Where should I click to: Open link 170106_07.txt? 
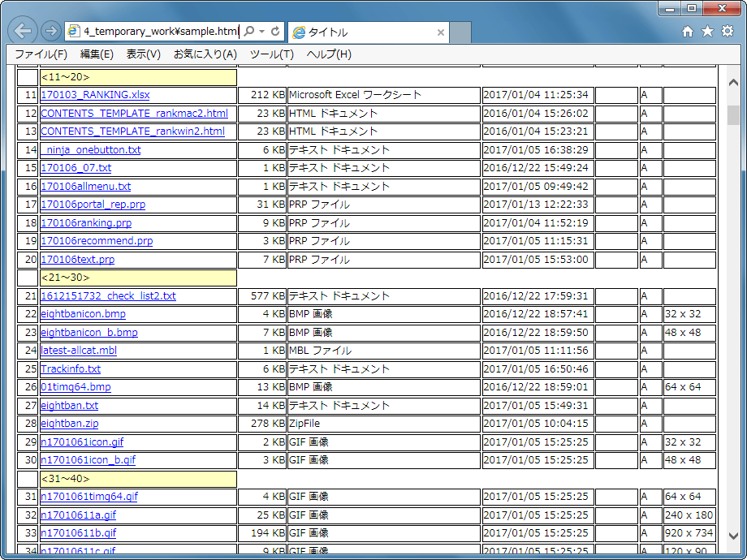(x=76, y=168)
